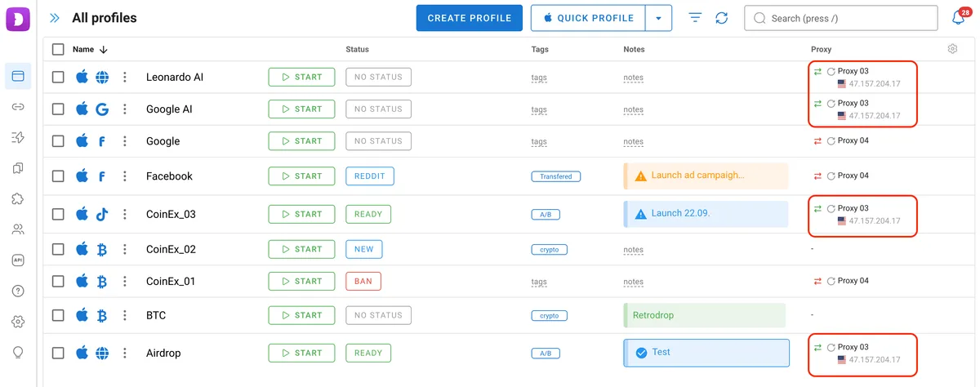Open the automation scripts sidebar icon
Screen dimensions: 980x387
point(18,138)
